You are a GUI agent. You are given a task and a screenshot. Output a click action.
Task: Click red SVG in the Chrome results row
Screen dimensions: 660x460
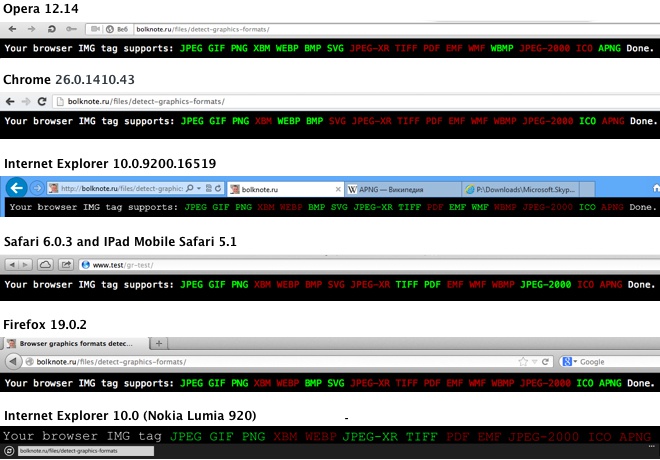[337, 121]
